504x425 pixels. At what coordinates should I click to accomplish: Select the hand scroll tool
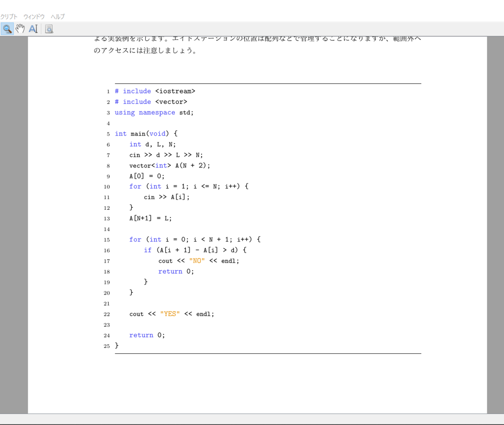[20, 29]
